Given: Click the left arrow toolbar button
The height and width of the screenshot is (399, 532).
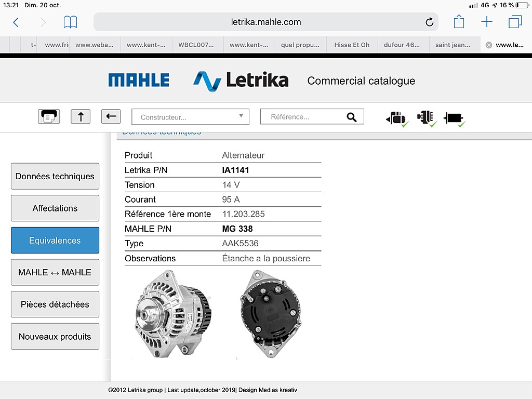Looking at the screenshot, I should [x=111, y=117].
